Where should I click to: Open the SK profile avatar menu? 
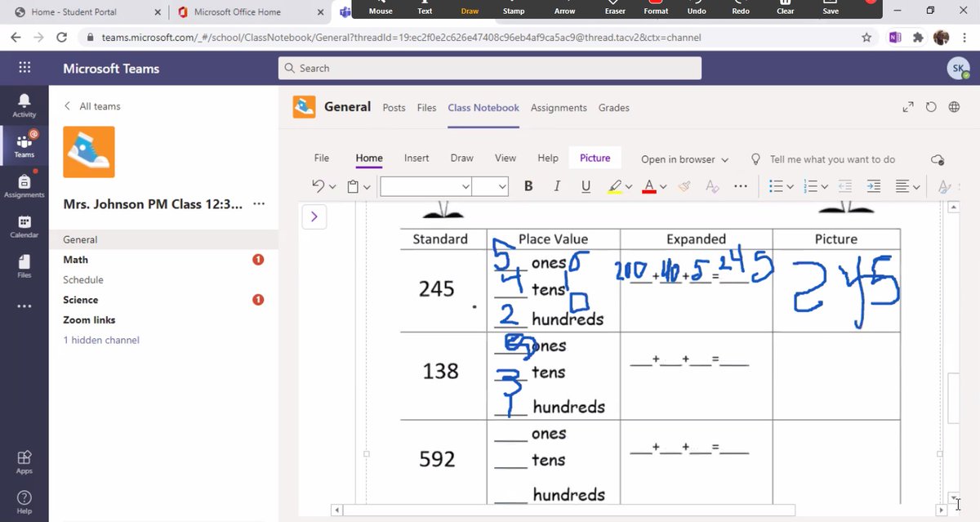958,69
